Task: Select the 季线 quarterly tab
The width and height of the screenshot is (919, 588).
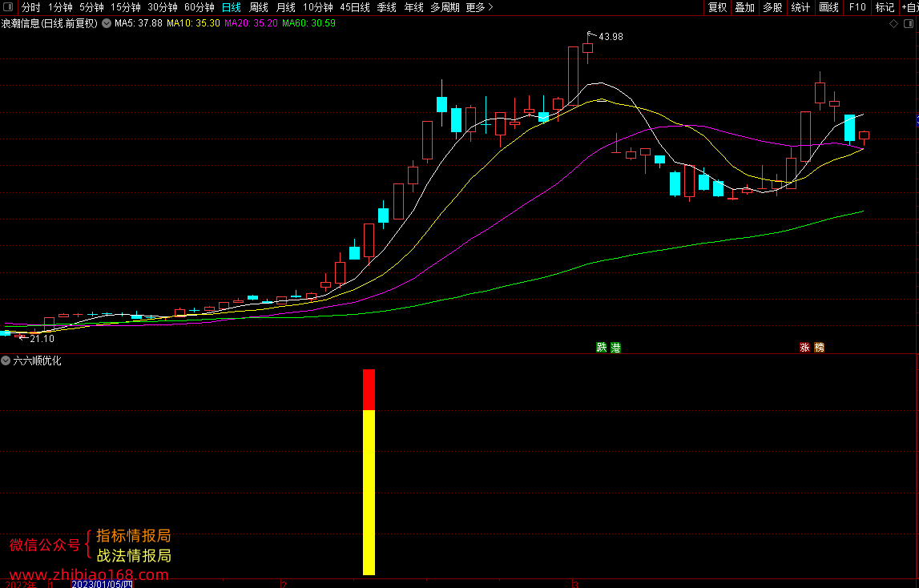Action: pyautogui.click(x=387, y=7)
